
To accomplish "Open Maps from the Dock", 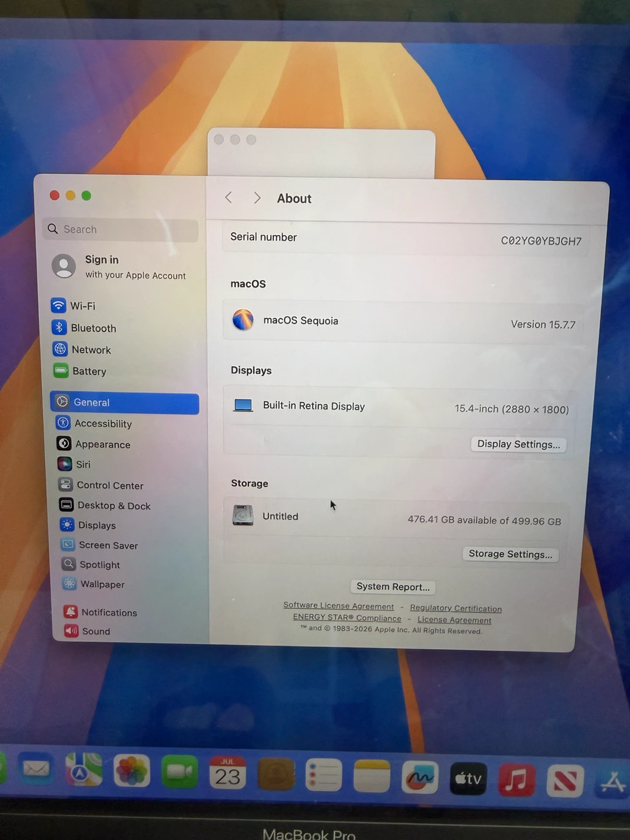I will pos(83,770).
